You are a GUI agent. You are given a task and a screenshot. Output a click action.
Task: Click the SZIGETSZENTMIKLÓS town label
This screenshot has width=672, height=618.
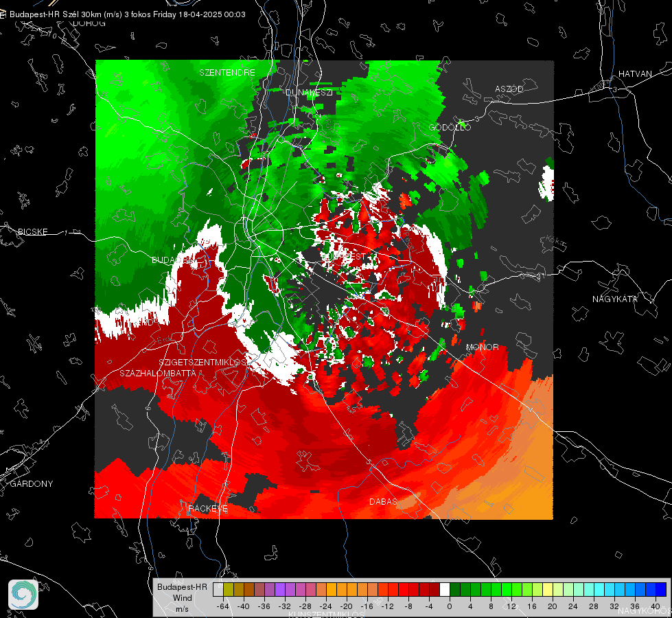coord(202,362)
